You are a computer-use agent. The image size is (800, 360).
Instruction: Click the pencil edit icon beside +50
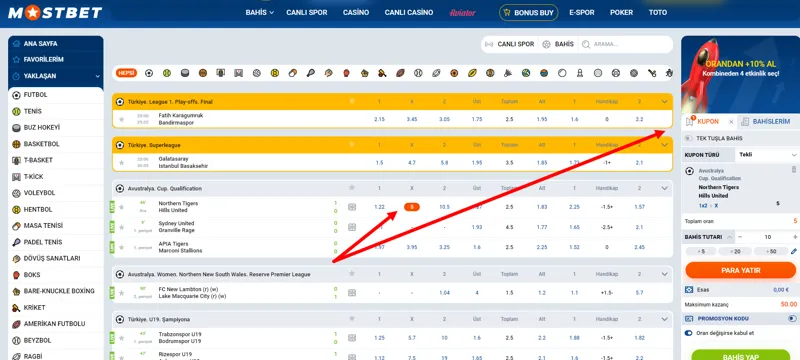[793, 251]
